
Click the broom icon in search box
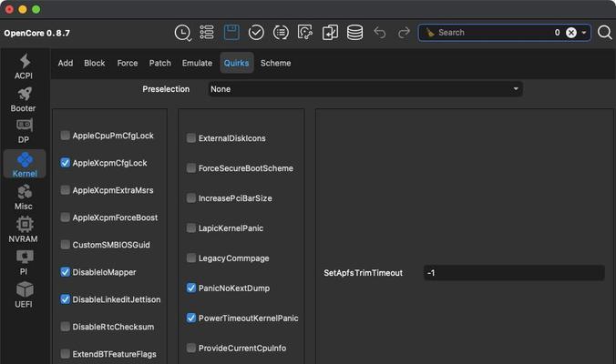(430, 33)
